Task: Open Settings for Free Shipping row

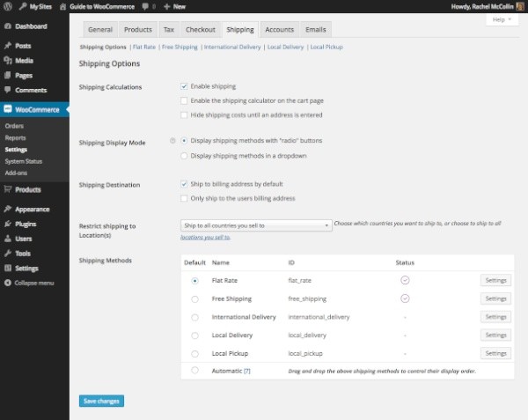Action: pyautogui.click(x=495, y=298)
